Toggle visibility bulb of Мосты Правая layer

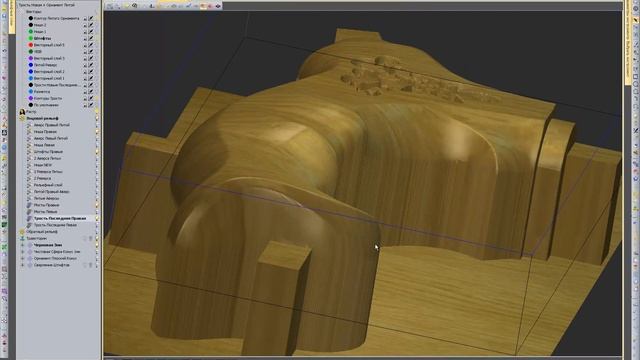coord(97,205)
